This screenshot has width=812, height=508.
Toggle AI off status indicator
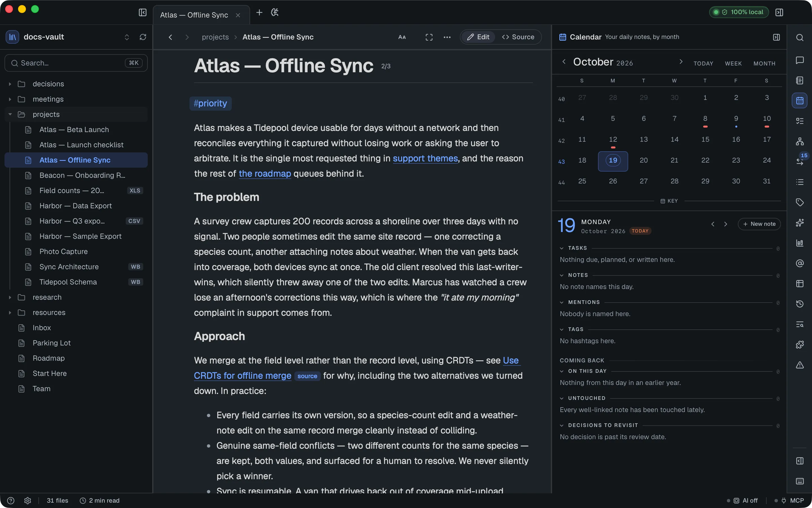click(743, 500)
